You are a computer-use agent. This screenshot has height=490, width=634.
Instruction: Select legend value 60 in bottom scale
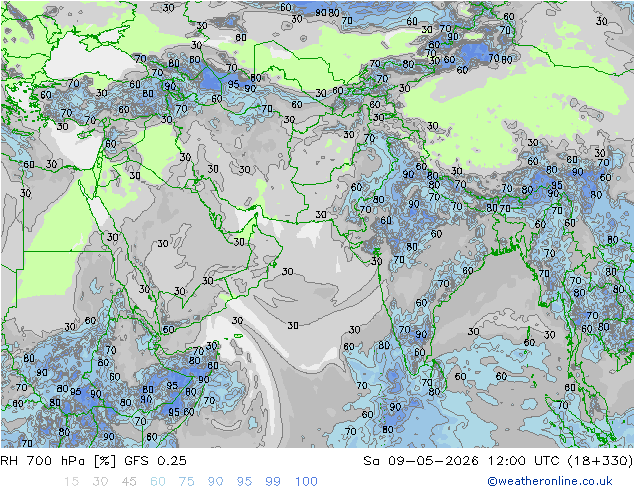coord(158,482)
